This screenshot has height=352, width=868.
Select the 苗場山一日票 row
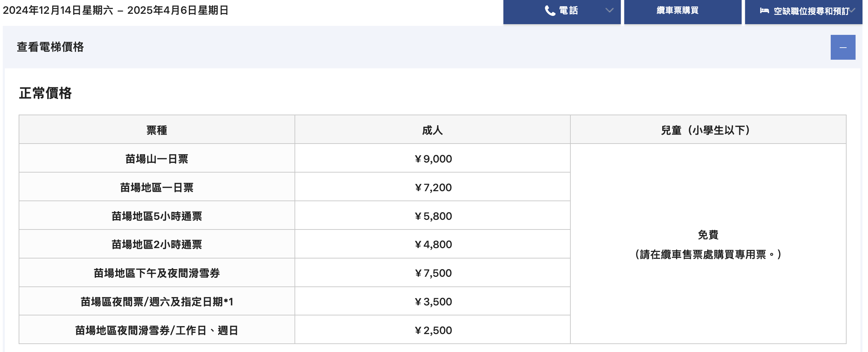pos(157,159)
